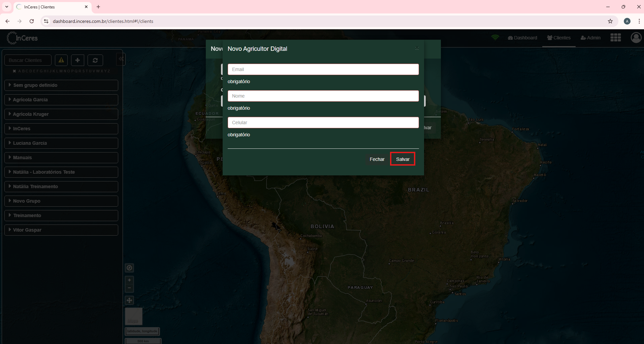Expand Luciana Garcia group
644x344 pixels.
coord(61,143)
